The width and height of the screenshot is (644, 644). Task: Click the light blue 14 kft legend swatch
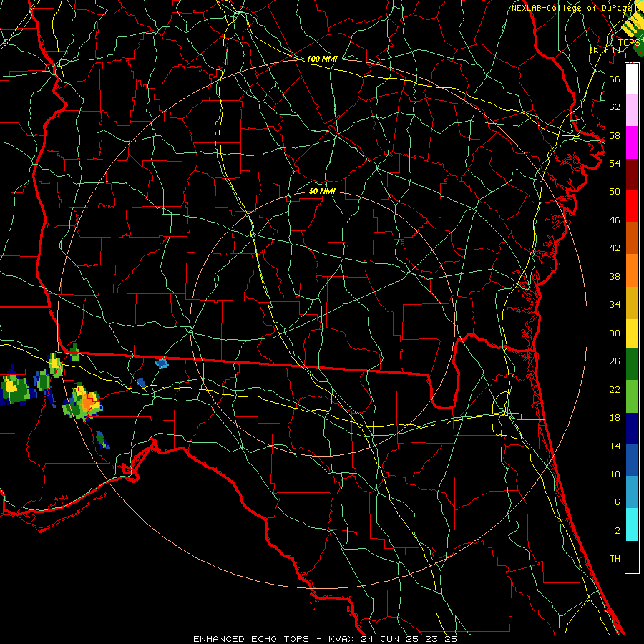click(x=632, y=492)
